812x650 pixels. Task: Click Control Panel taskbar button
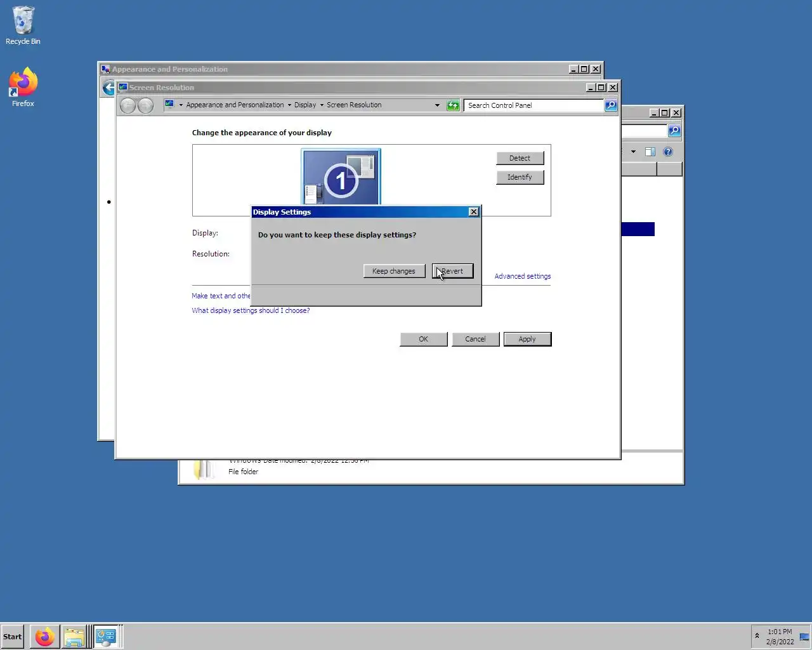pos(106,637)
